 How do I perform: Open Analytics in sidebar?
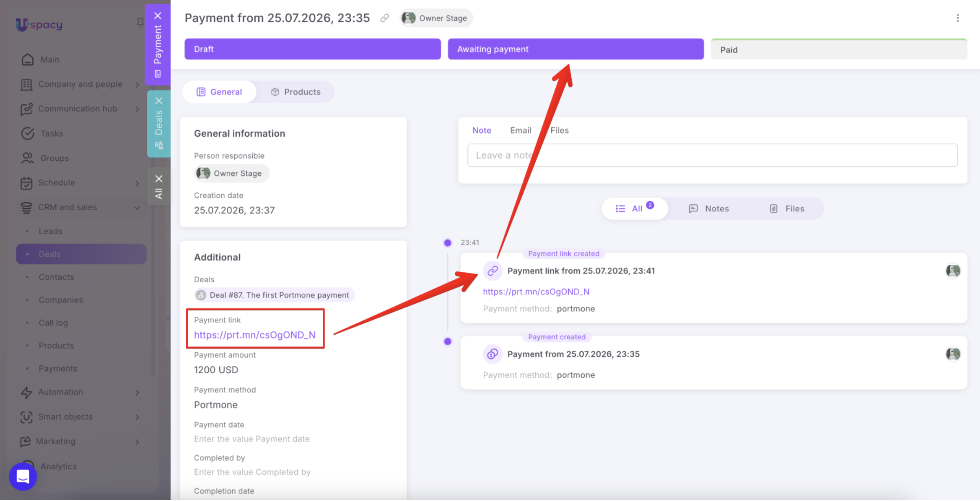(58, 467)
